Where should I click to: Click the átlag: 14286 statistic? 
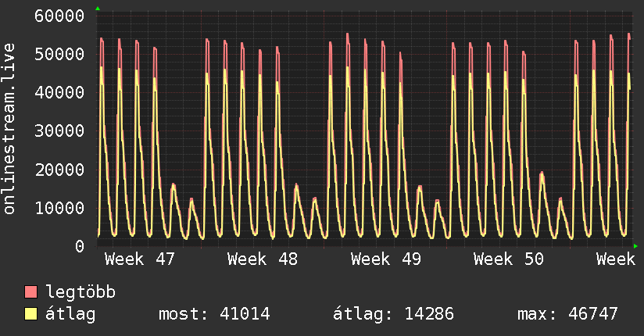[393, 314]
